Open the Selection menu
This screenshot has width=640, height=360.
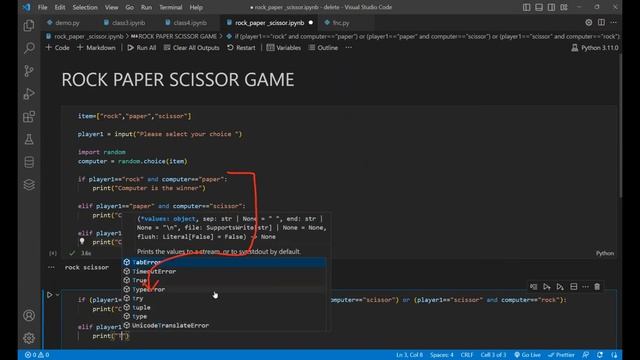(x=85, y=7)
